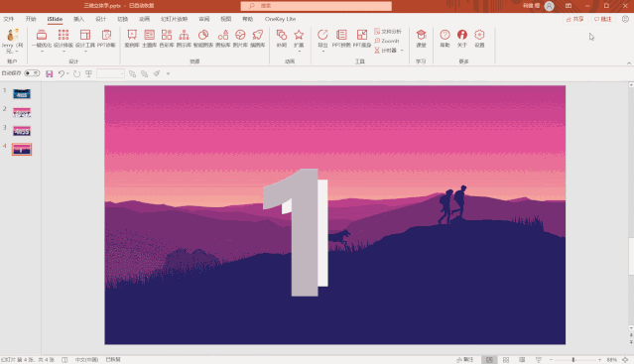
Task: Open the iSlide 设置 settings gear
Action: tap(479, 39)
